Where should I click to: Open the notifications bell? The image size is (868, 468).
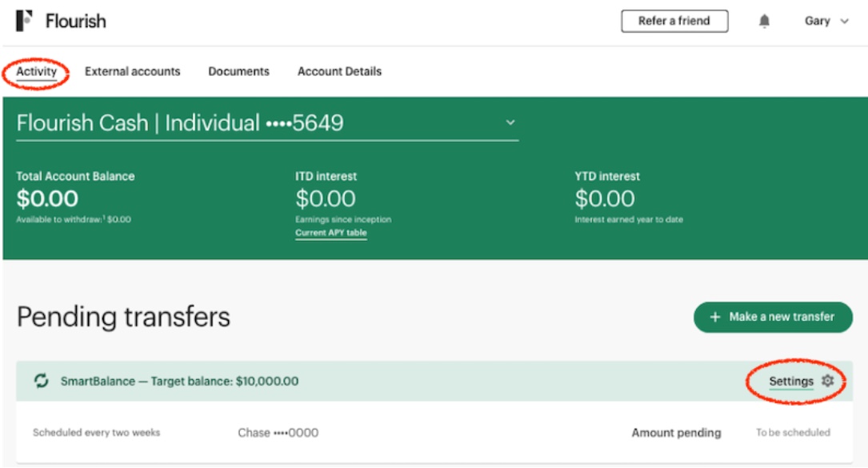(764, 21)
